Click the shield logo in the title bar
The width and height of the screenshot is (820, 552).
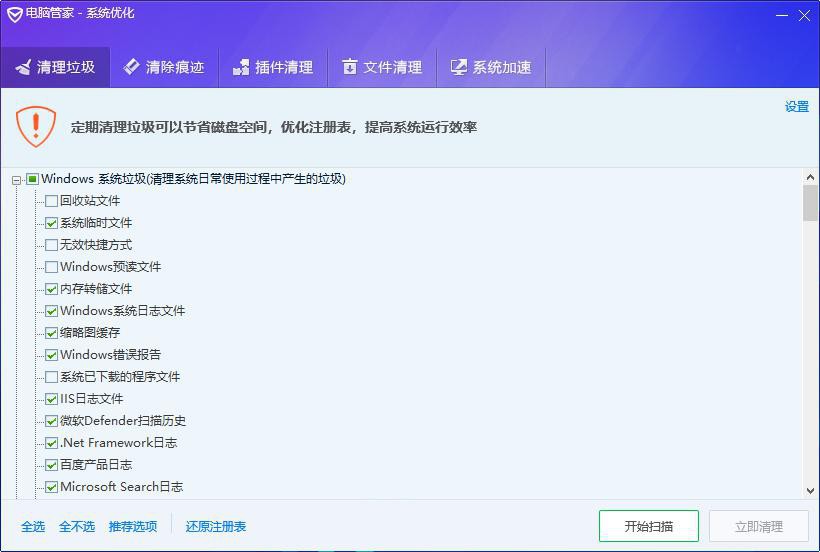coord(14,14)
